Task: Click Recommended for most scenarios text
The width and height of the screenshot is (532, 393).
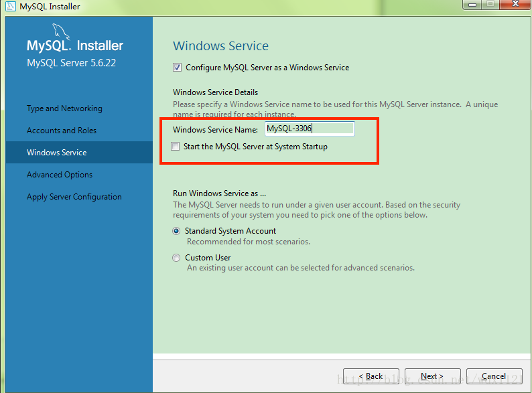Action: [249, 242]
